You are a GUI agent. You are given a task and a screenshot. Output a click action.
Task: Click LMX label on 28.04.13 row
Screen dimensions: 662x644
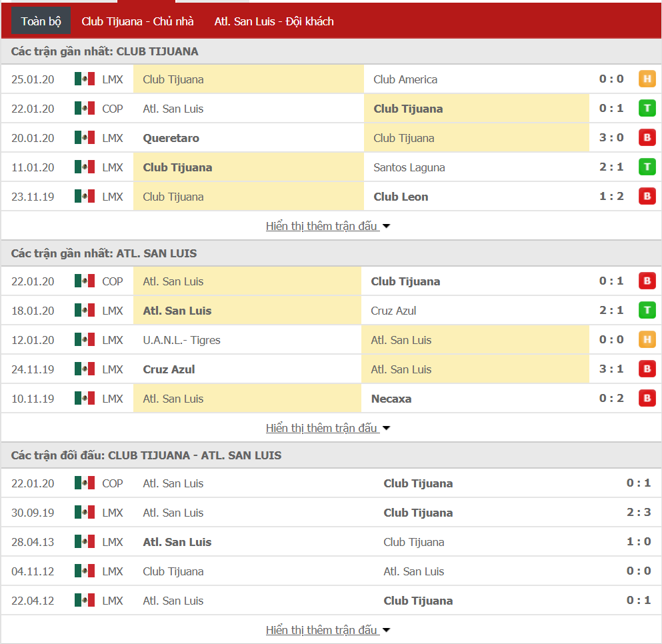[112, 542]
